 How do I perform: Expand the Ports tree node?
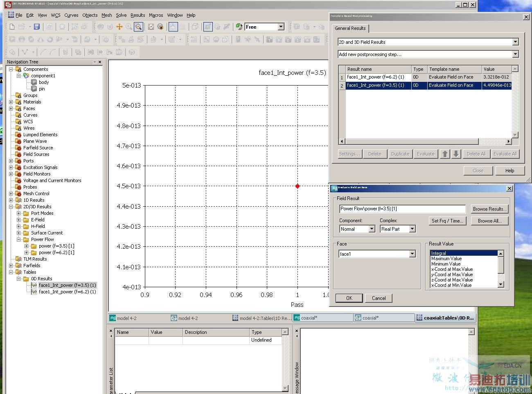[x=11, y=161]
